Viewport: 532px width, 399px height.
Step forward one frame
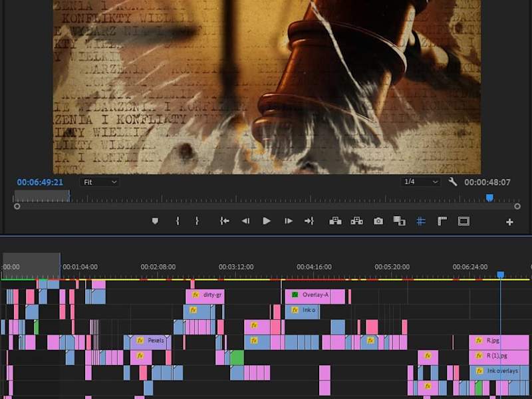[x=289, y=221]
